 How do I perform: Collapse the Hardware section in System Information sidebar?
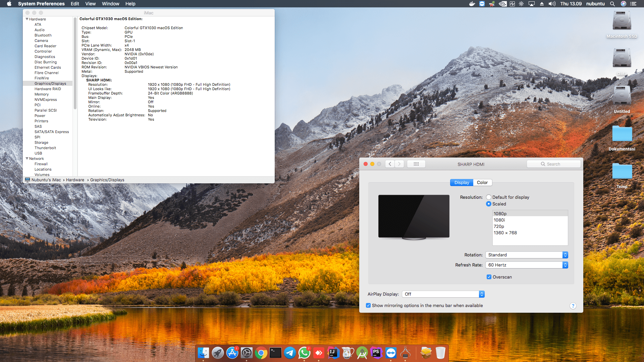click(x=27, y=19)
